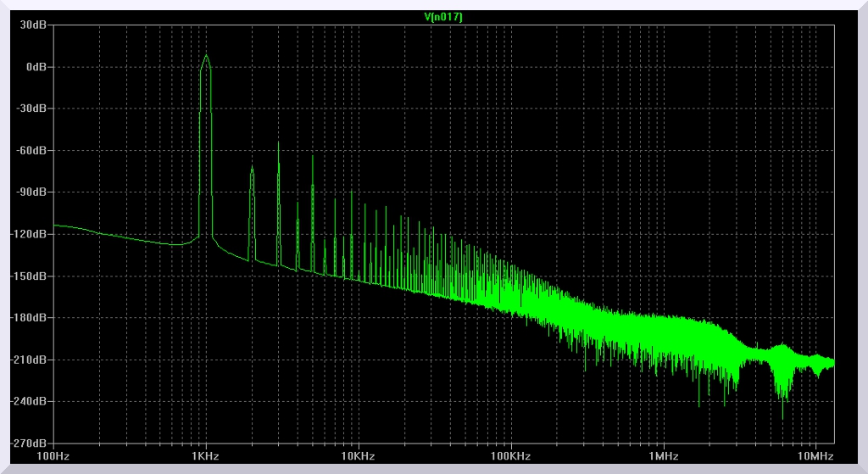Click the -60dB magnitude axis label
Image resolution: width=868 pixels, height=474 pixels.
click(31, 151)
